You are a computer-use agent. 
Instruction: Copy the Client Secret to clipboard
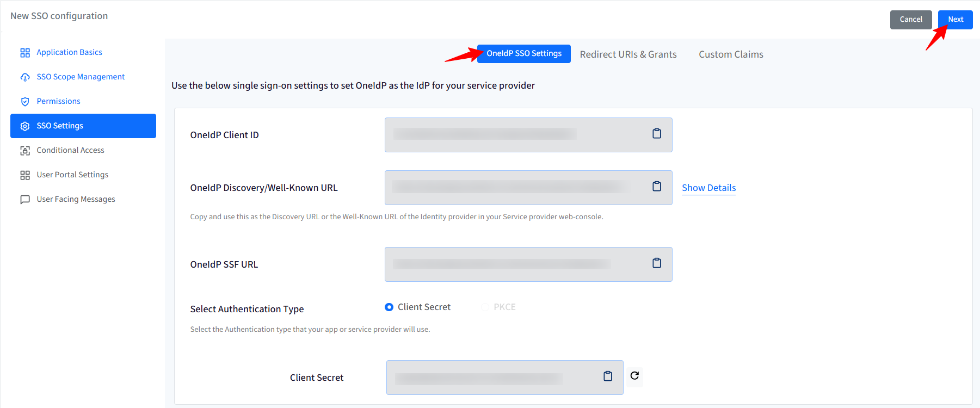click(608, 376)
